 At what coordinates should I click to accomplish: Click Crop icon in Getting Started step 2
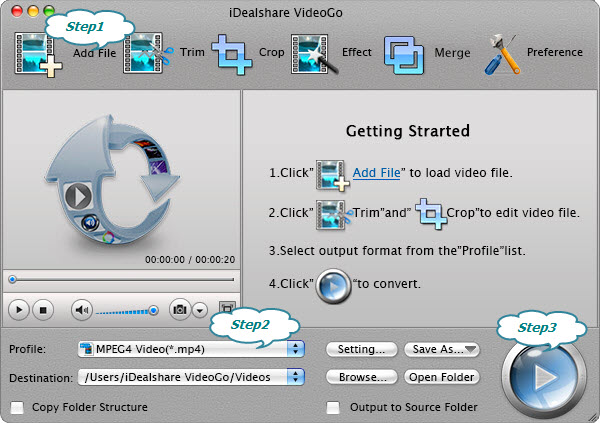click(x=431, y=214)
